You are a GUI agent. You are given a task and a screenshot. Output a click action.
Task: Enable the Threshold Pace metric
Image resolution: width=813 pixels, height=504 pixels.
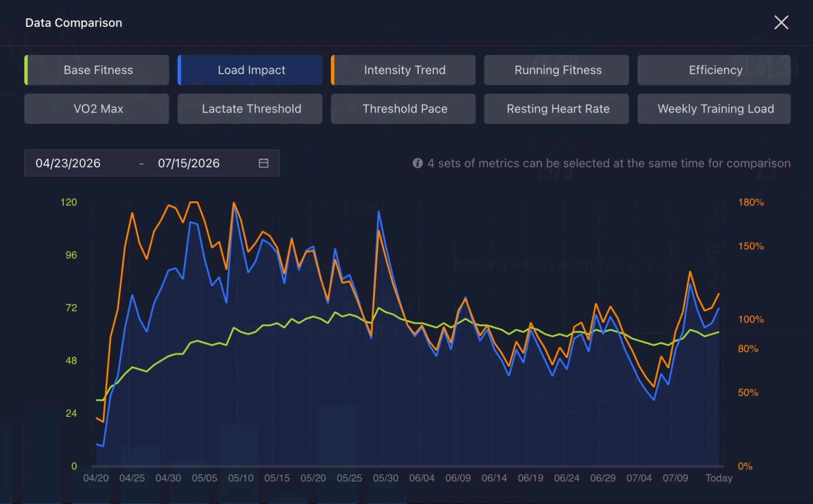[x=403, y=109]
